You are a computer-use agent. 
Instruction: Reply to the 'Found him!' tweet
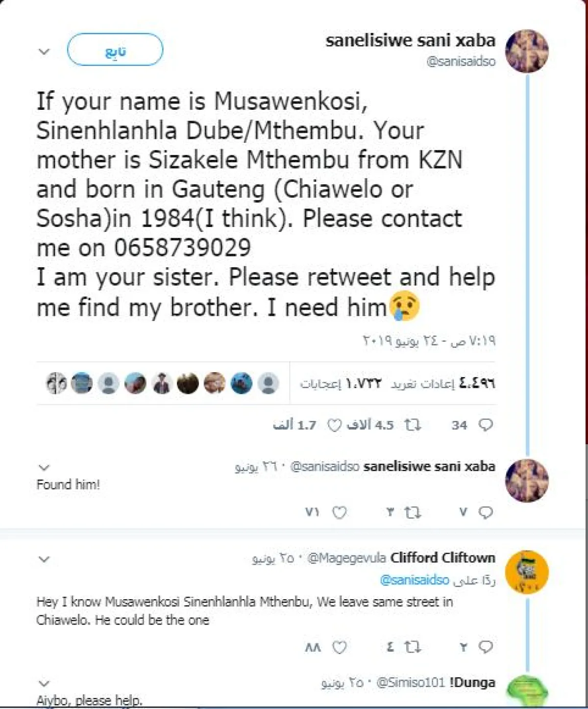485,512
